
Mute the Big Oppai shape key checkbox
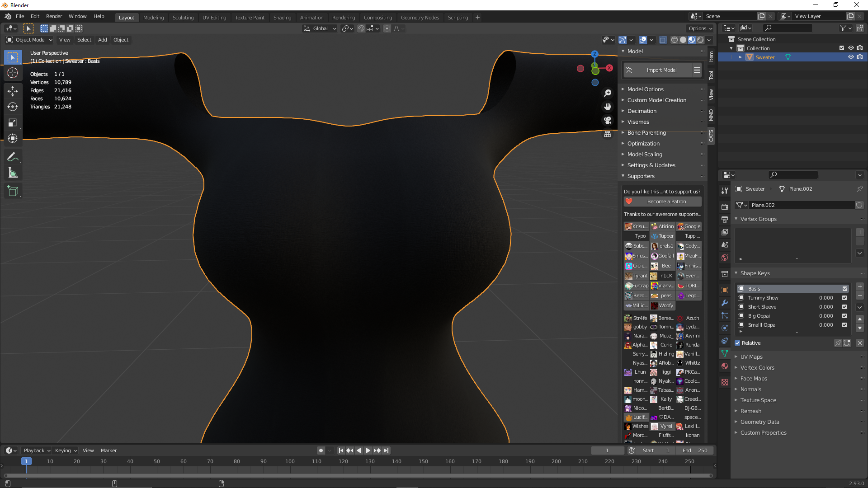click(844, 316)
